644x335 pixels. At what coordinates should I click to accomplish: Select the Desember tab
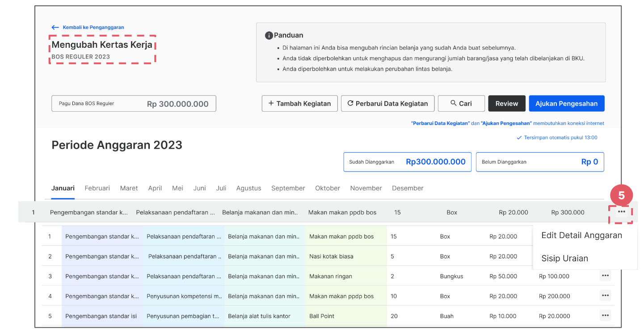(x=408, y=188)
